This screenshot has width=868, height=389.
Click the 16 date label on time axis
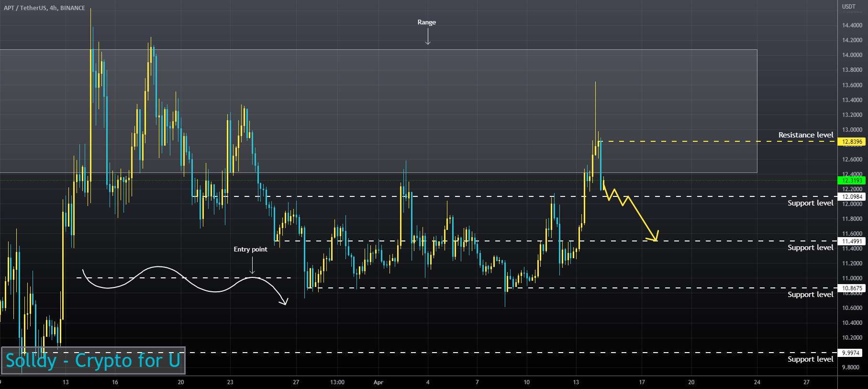(115, 382)
